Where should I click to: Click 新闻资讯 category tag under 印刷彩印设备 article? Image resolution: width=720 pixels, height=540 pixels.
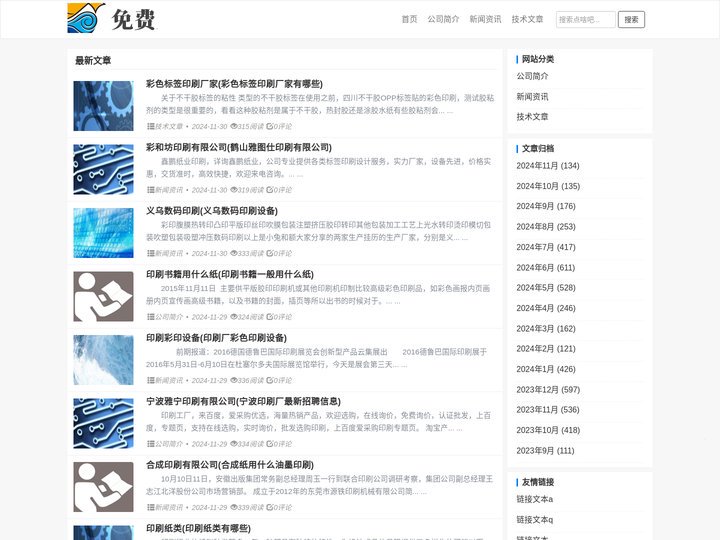tap(169, 380)
